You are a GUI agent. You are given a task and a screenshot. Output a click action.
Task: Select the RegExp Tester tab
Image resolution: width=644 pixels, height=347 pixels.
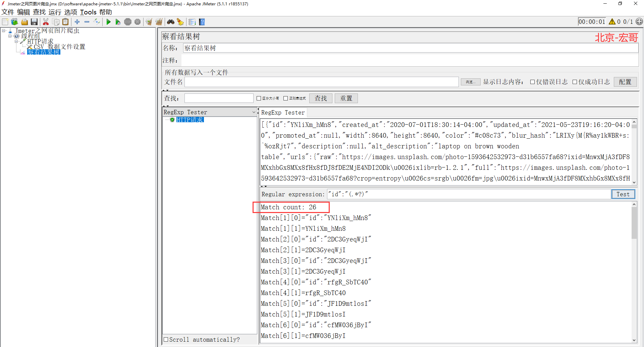[x=283, y=113]
